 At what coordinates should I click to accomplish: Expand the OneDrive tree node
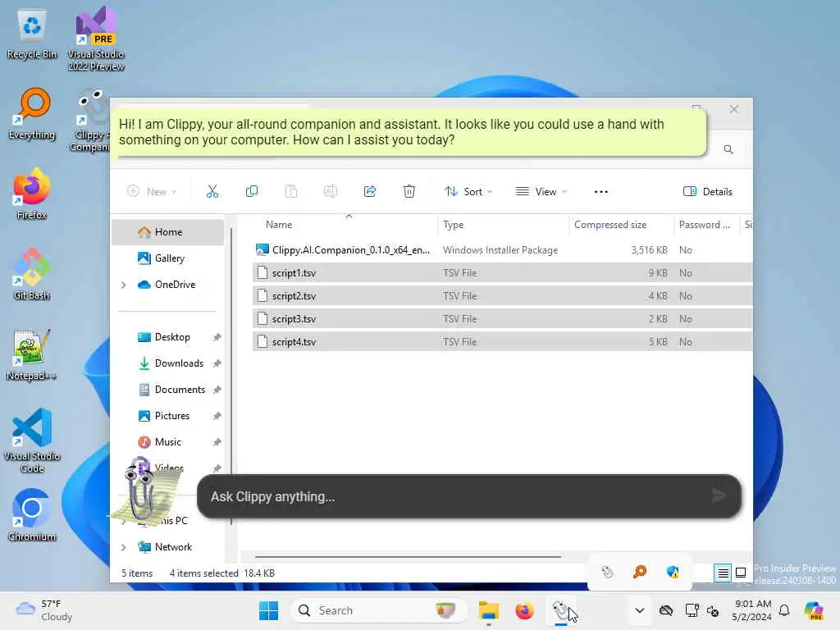pyautogui.click(x=124, y=285)
